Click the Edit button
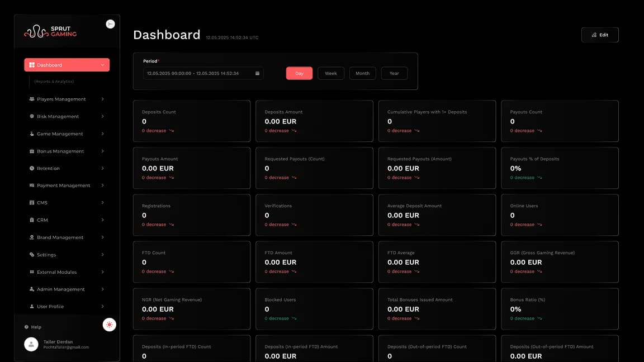 click(x=600, y=34)
